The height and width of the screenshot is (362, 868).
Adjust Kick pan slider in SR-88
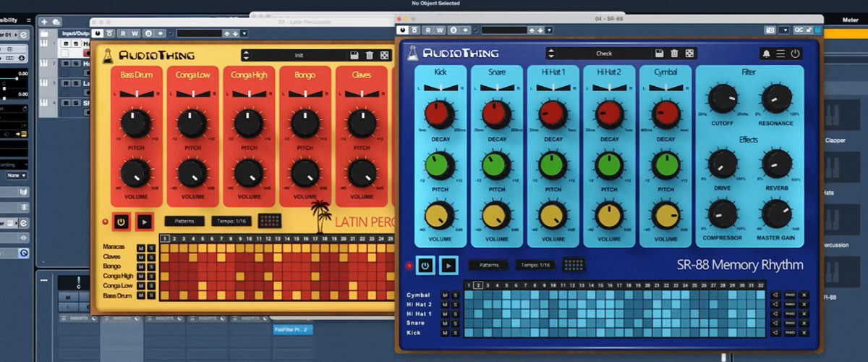pos(441,87)
